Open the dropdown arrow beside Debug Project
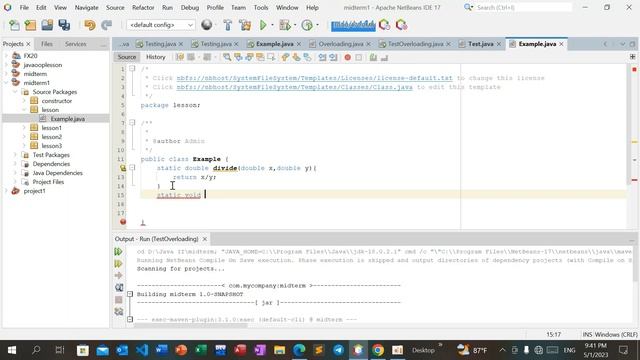Viewport: 640px width, 360px height. click(295, 25)
